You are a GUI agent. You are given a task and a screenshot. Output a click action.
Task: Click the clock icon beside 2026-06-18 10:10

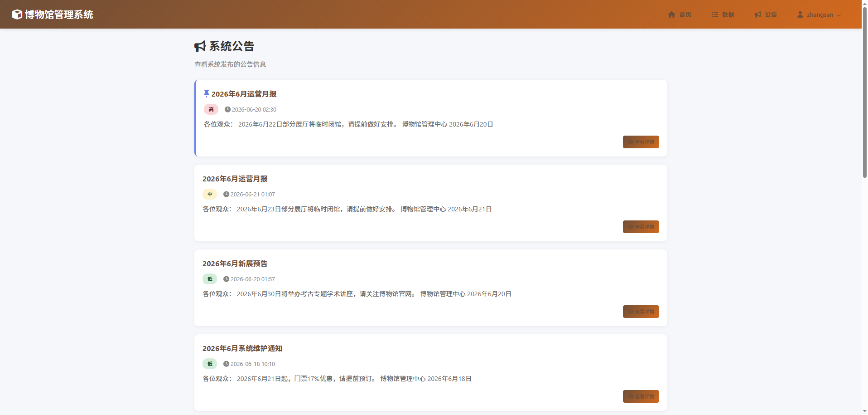point(226,364)
